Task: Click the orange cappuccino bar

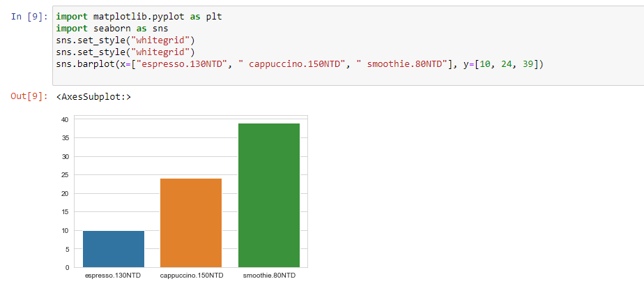Action: click(191, 223)
